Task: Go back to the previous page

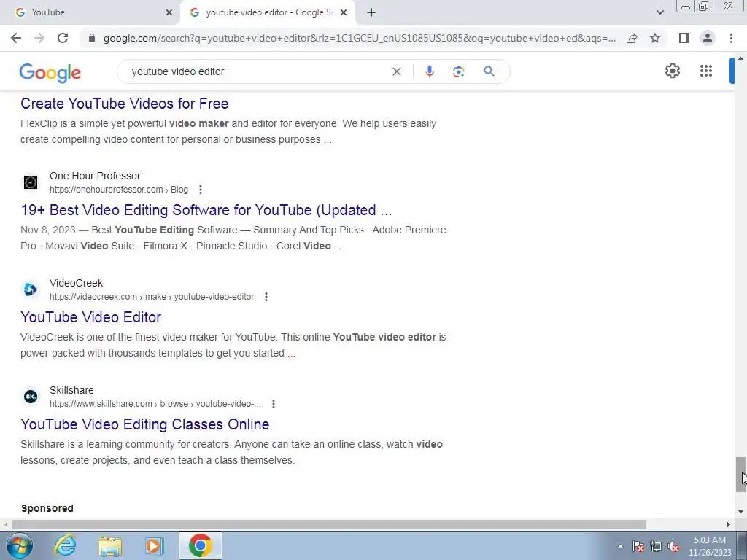Action: point(16,38)
